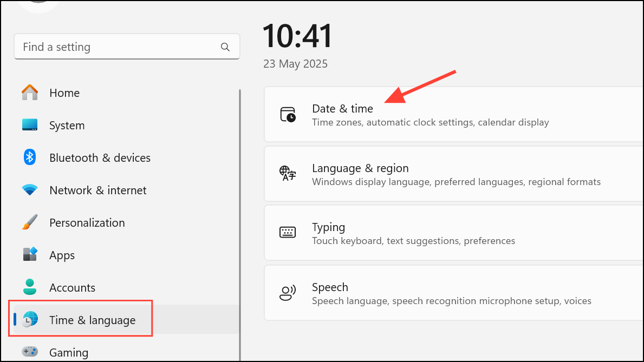This screenshot has height=362, width=644.
Task: Open Bluetooth & devices section
Action: coord(127,157)
